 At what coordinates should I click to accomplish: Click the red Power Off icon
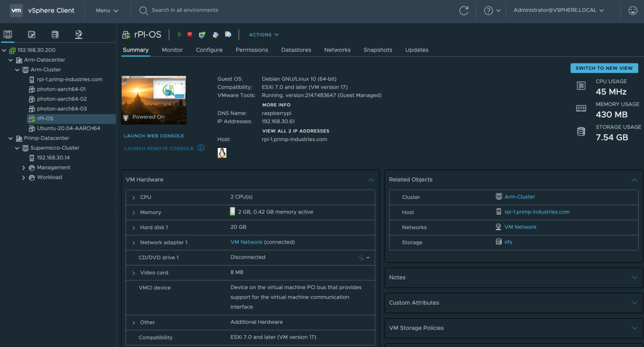[x=189, y=35]
